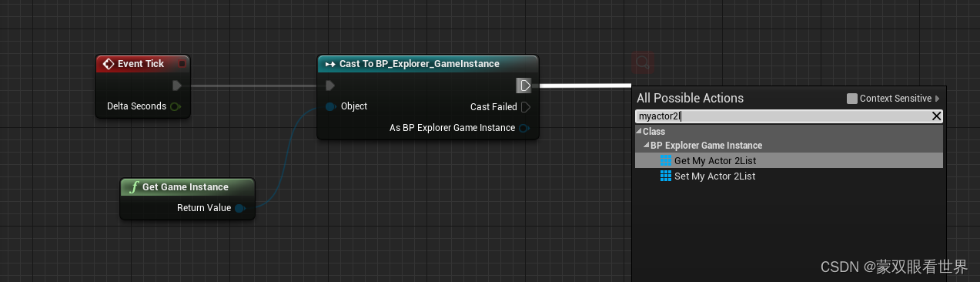Image resolution: width=980 pixels, height=282 pixels.
Task: Click the As BP Explorer Game Instance pin
Action: point(524,128)
